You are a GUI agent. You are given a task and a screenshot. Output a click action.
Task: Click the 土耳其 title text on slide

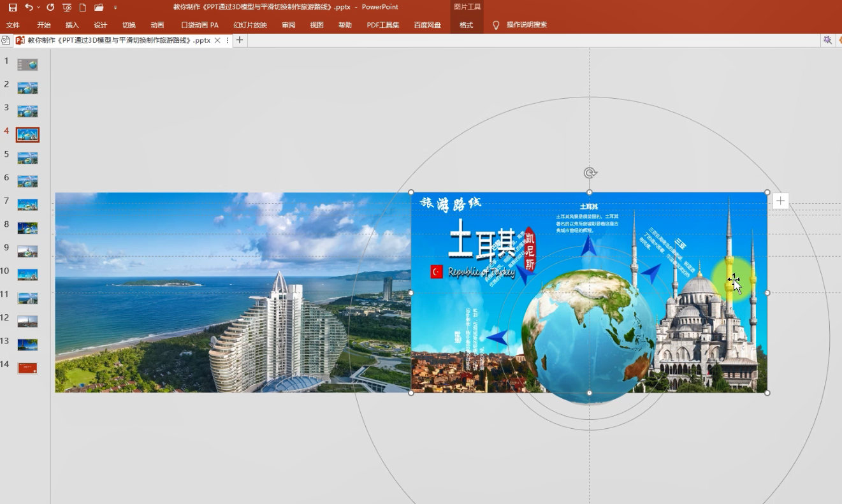483,241
